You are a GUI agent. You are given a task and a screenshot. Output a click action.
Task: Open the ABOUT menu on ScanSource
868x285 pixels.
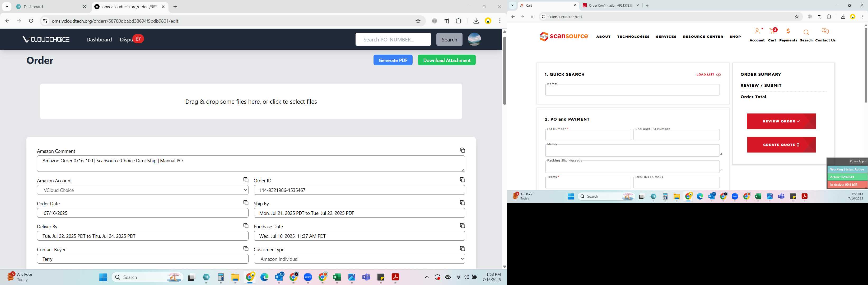(603, 37)
